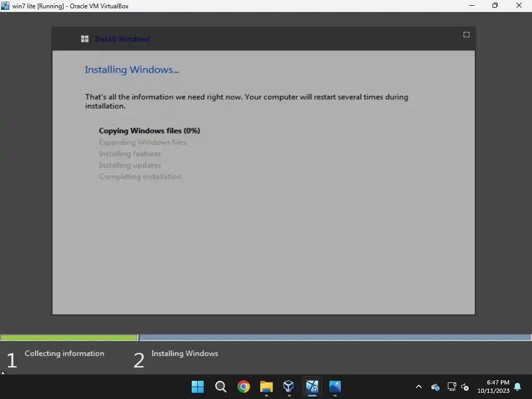
Task: Click the fullscreen icon in Install Windows header
Action: 466,35
